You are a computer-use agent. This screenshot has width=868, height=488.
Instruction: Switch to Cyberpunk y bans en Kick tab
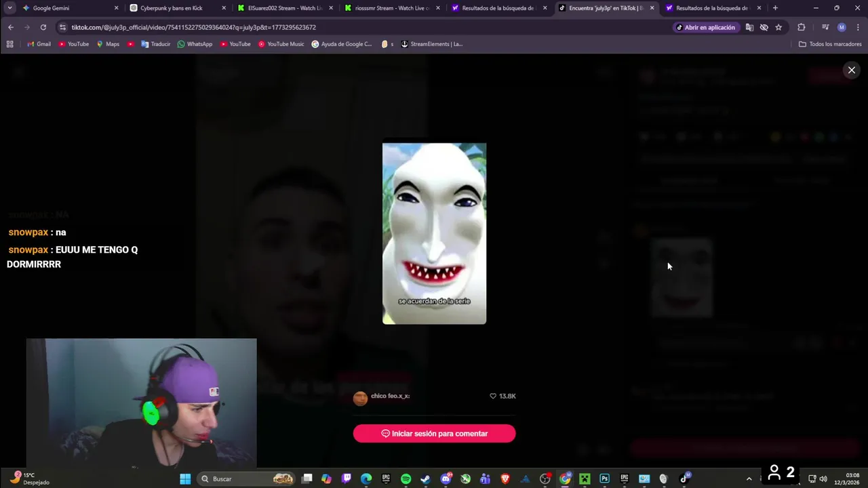pos(178,8)
